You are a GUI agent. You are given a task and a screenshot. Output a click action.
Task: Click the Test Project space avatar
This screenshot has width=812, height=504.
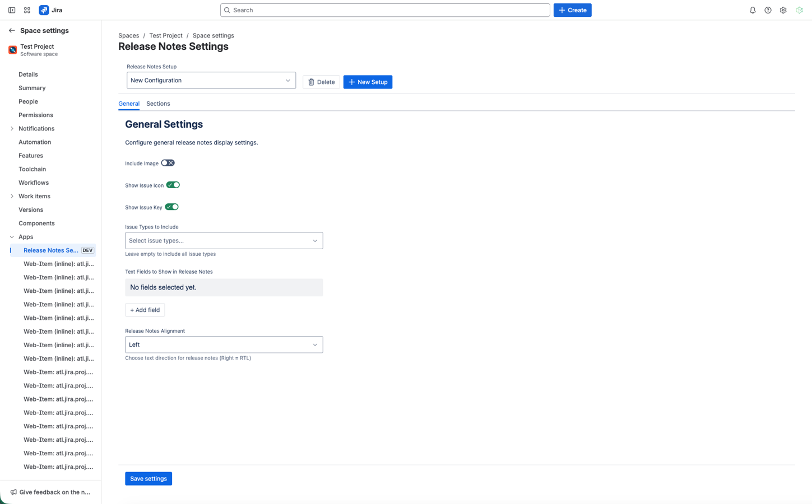pyautogui.click(x=12, y=50)
